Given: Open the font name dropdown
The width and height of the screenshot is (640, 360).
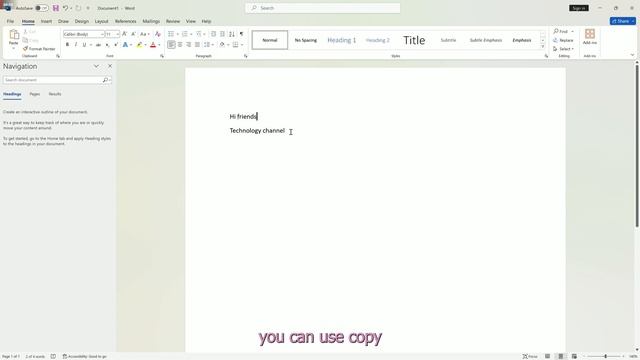Looking at the screenshot, I should [102, 34].
